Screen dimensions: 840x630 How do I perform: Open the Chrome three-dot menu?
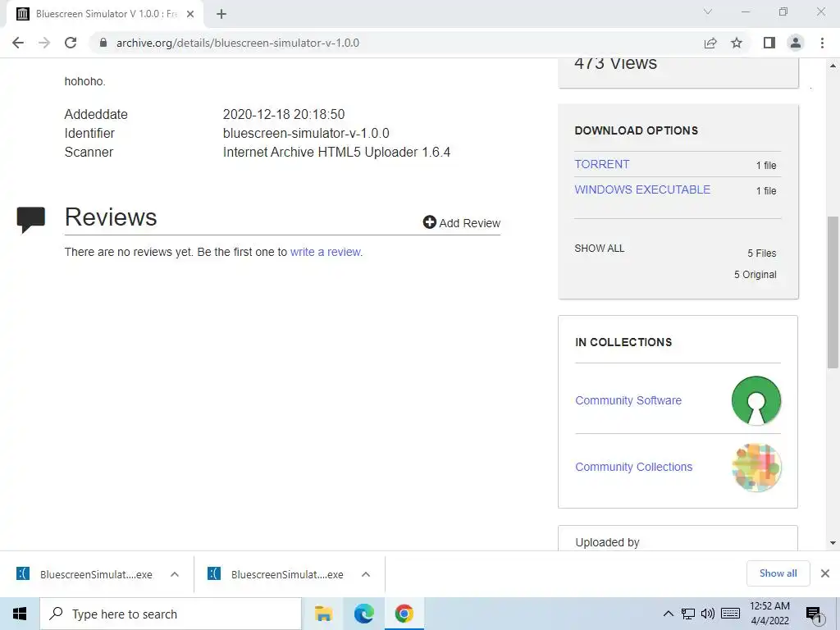coord(822,43)
